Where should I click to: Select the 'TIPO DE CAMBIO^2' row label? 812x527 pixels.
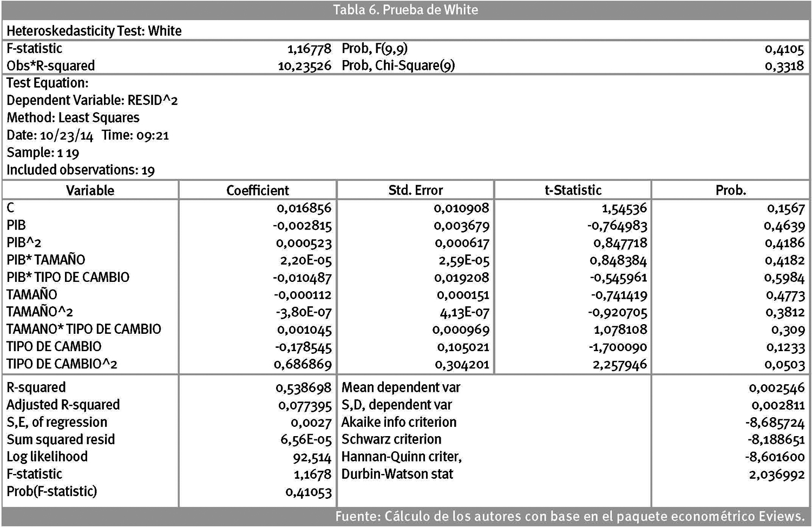pos(62,364)
